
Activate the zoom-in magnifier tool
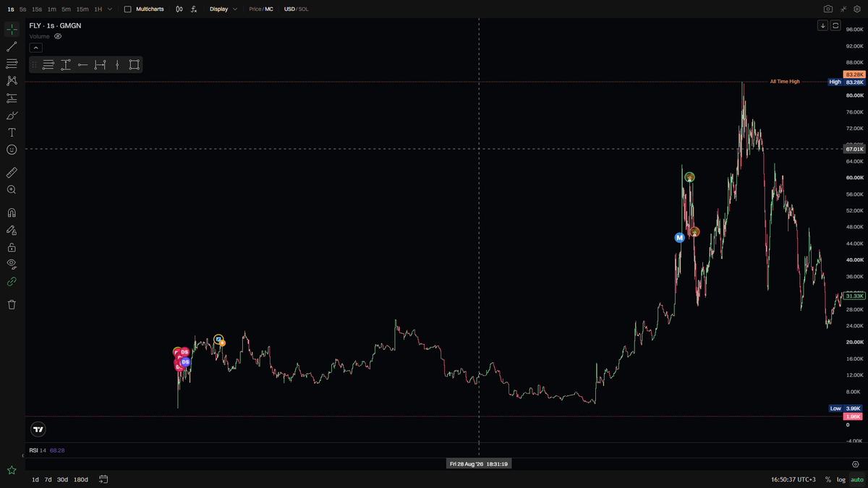(12, 189)
